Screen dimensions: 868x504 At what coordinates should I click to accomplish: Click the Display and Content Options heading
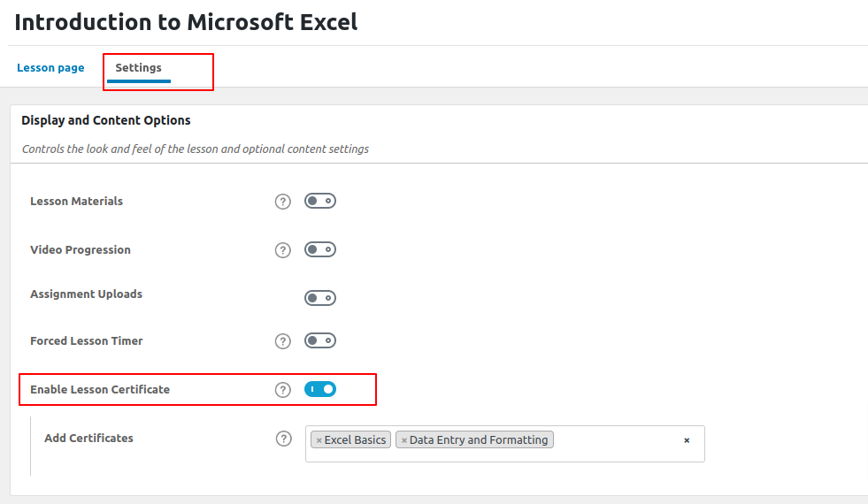105,120
